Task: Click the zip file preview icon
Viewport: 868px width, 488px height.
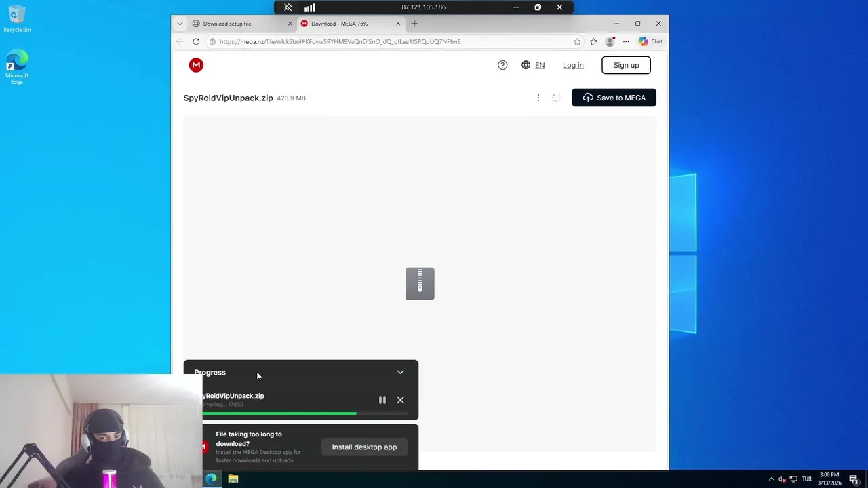Action: point(420,283)
